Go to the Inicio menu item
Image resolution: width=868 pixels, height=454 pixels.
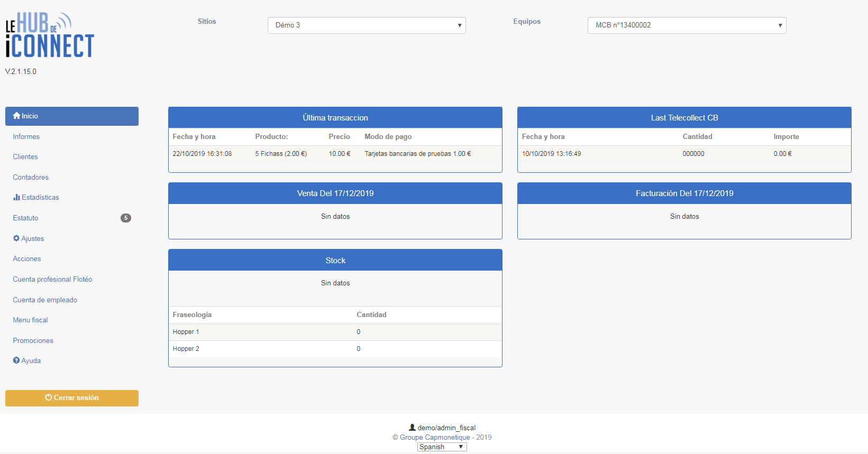click(72, 116)
